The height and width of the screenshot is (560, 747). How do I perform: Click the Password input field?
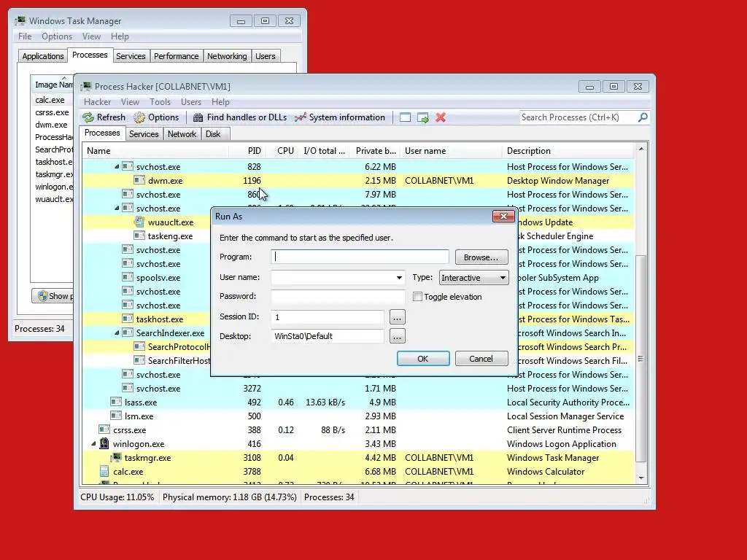point(338,296)
